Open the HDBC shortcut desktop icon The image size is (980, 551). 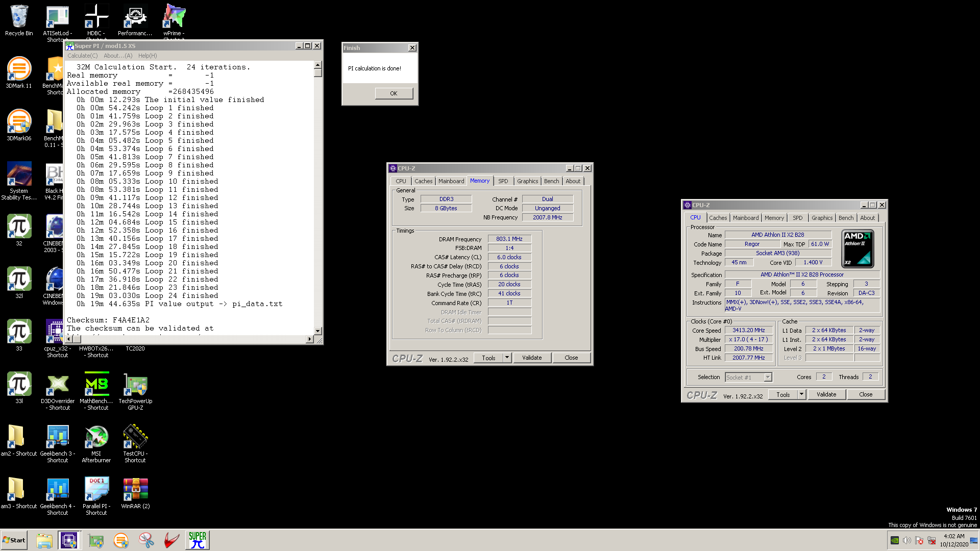[x=96, y=20]
